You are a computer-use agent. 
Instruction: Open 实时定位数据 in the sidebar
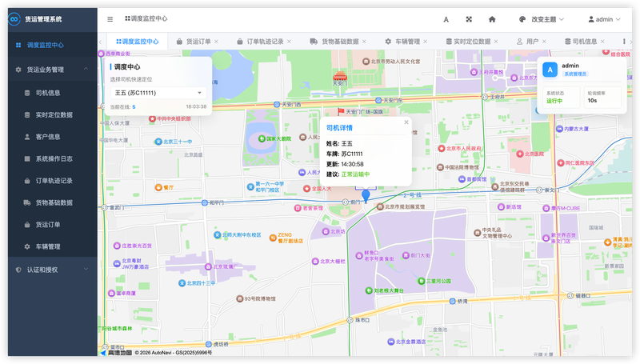point(53,115)
